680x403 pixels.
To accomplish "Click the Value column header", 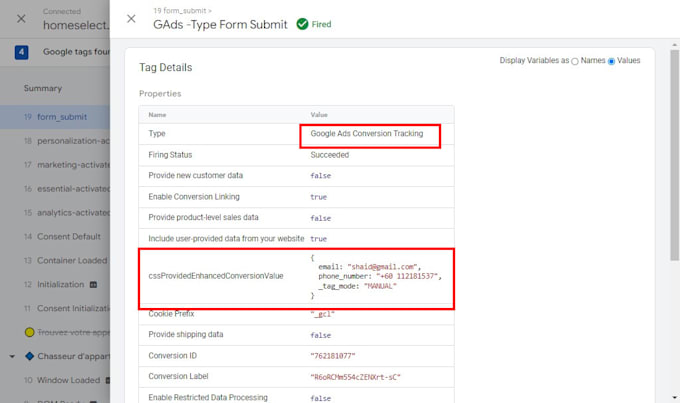I will pyautogui.click(x=319, y=115).
